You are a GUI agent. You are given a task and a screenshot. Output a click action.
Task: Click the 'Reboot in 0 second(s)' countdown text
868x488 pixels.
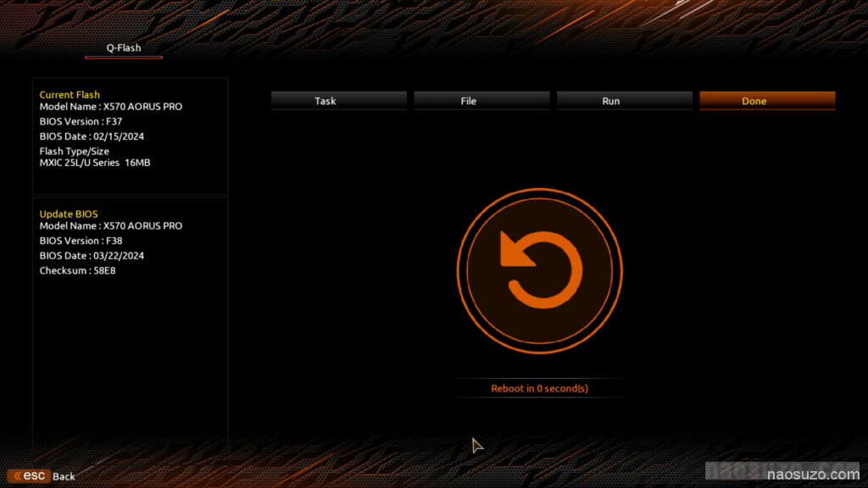(539, 389)
